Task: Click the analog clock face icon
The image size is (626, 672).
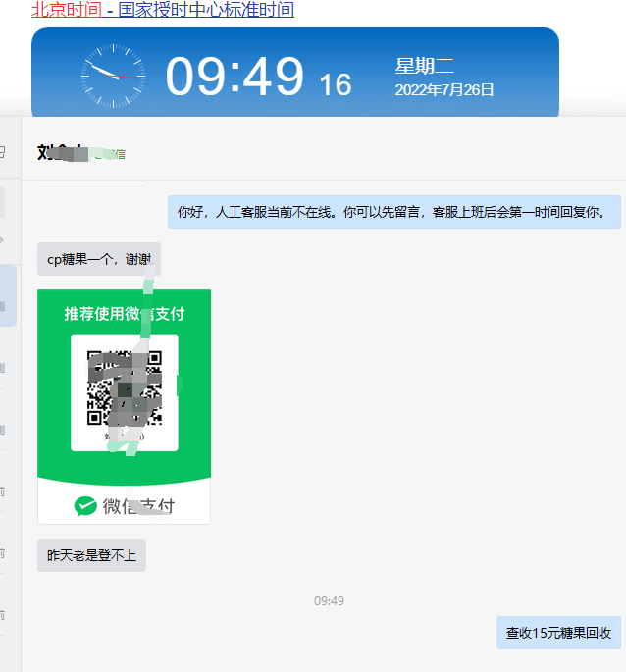Action: coord(113,76)
